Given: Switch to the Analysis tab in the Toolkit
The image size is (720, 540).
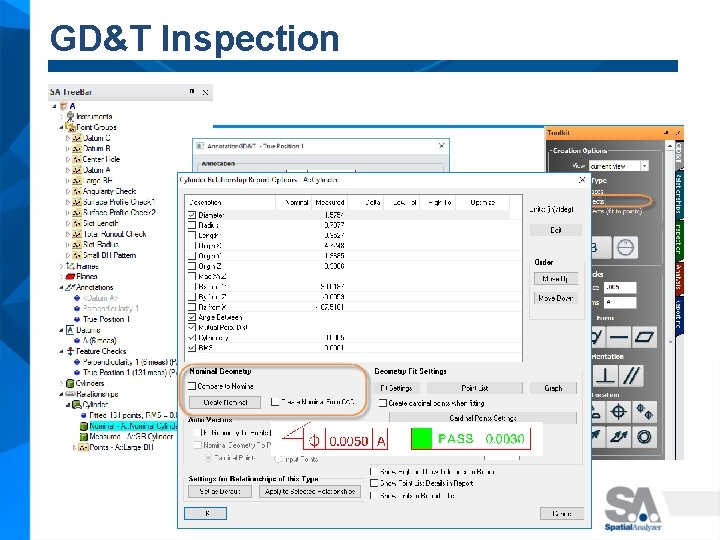Looking at the screenshot, I should (x=678, y=277).
